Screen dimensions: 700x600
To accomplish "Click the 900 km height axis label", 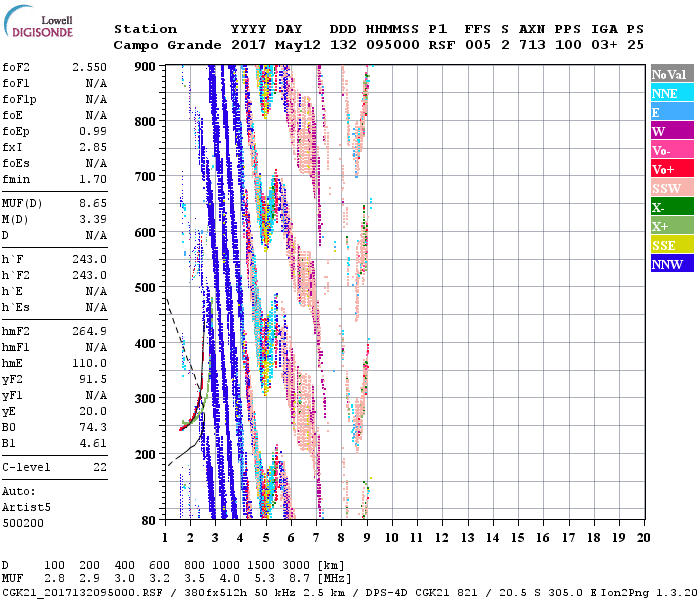I will point(145,67).
